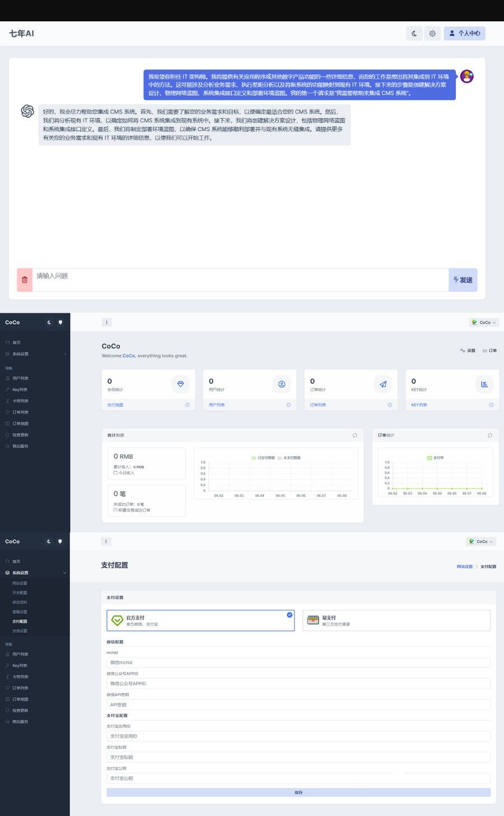
Task: Open the CoCo account dropdown at top right
Action: [483, 322]
